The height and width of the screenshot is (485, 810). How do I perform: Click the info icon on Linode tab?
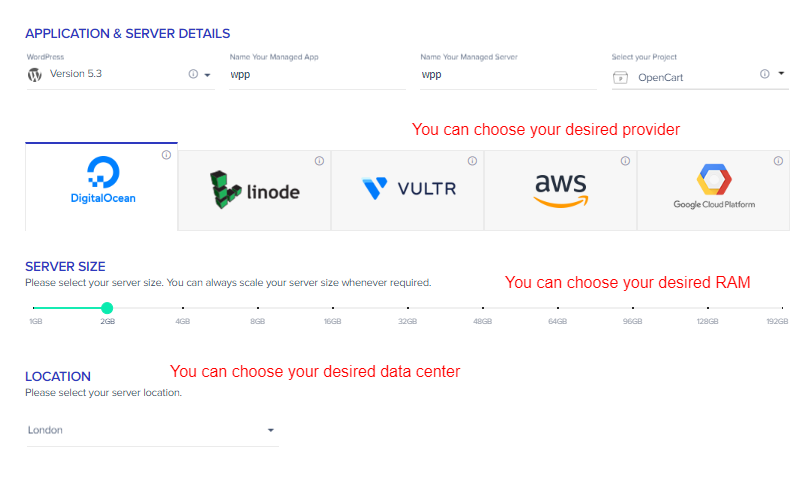pos(319,161)
